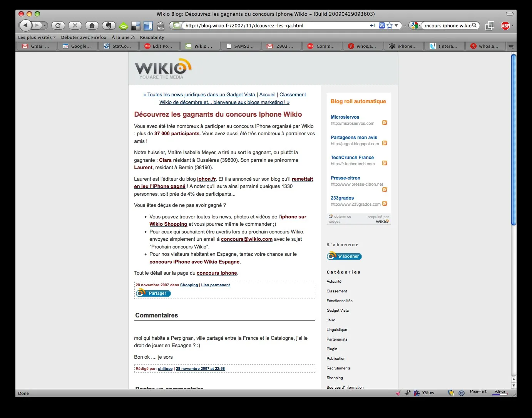
Task: Click the Partager share button
Action: pos(154,293)
